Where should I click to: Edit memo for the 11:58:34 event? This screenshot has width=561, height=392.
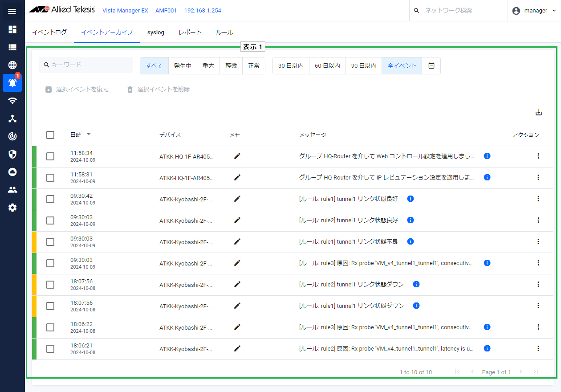237,156
